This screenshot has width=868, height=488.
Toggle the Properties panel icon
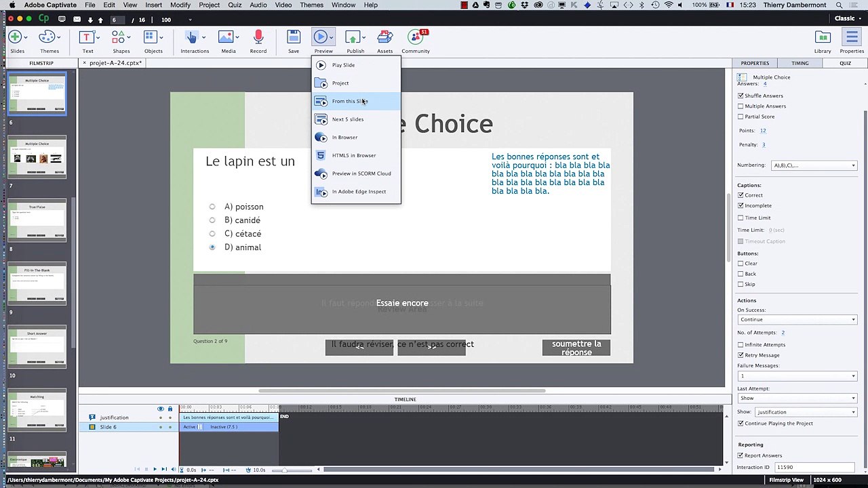click(852, 37)
